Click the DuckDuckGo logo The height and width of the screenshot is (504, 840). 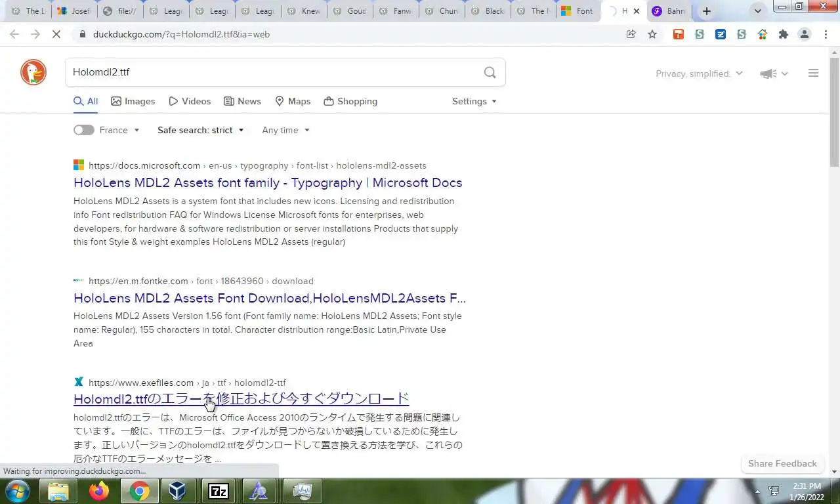[33, 72]
